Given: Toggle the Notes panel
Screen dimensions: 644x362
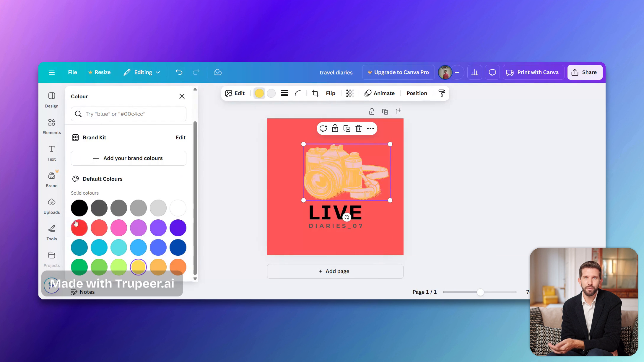Looking at the screenshot, I should (x=83, y=292).
